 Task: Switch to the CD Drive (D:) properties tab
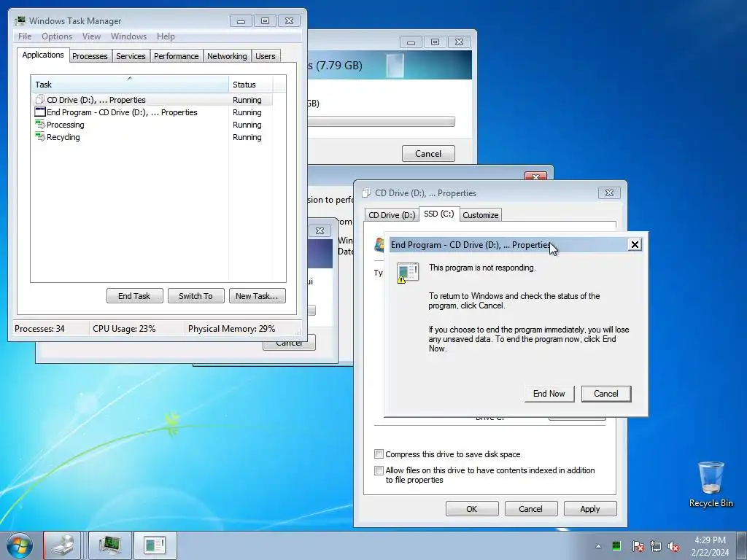coord(392,215)
